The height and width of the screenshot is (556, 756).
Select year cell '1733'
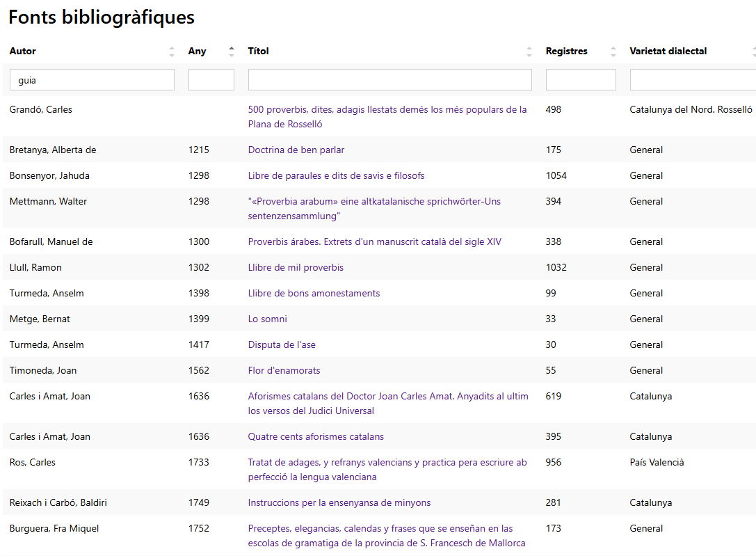pyautogui.click(x=199, y=462)
